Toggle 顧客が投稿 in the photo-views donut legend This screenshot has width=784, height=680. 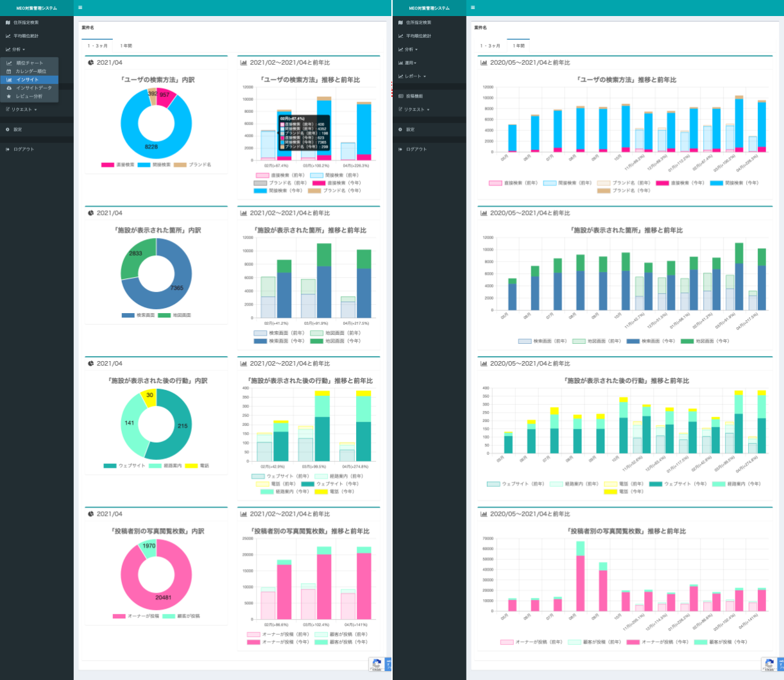pyautogui.click(x=181, y=616)
